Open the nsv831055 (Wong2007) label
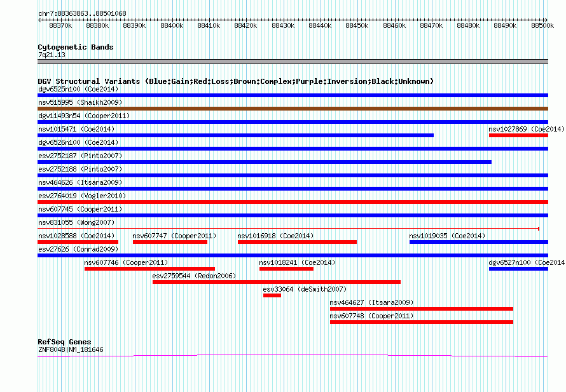The height and width of the screenshot is (392, 566). click(76, 222)
